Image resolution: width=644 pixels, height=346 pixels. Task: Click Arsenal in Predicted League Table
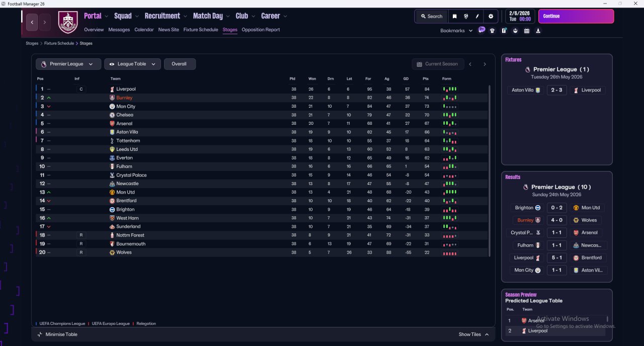coord(536,321)
